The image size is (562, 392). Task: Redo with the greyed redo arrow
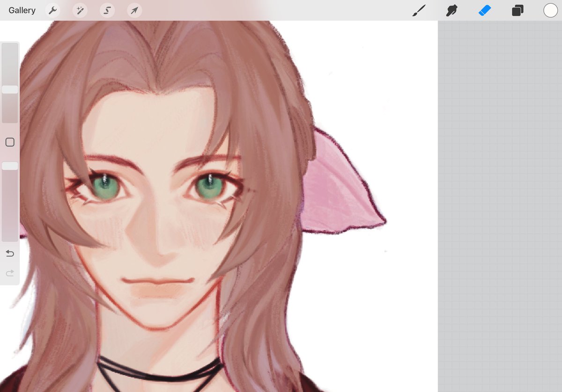click(x=10, y=273)
